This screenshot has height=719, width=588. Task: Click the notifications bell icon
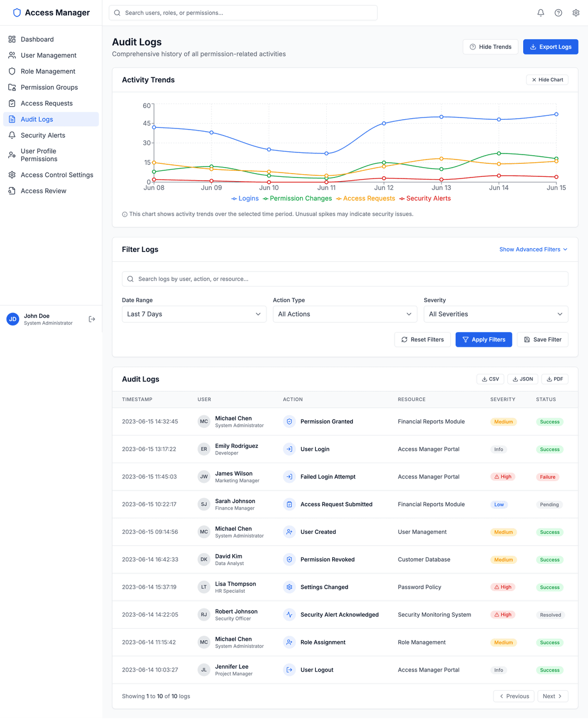[x=541, y=13]
